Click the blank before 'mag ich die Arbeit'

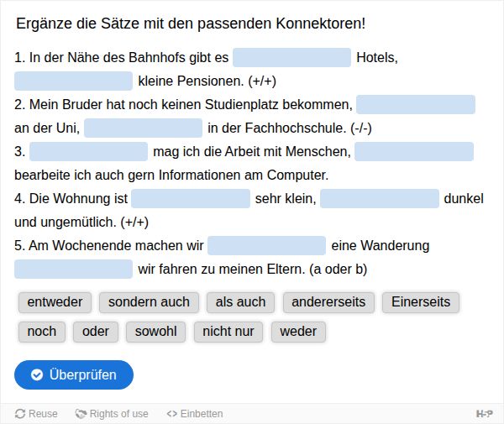tap(88, 151)
